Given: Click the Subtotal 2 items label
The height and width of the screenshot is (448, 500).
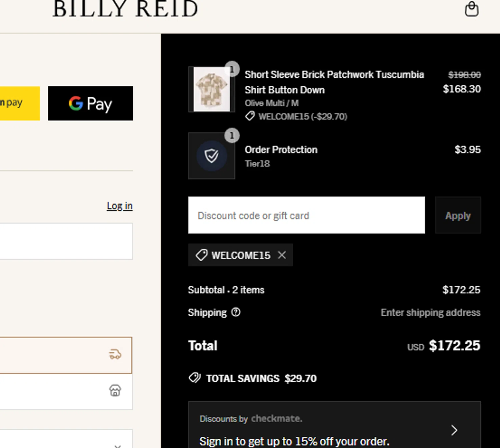Looking at the screenshot, I should point(226,290).
